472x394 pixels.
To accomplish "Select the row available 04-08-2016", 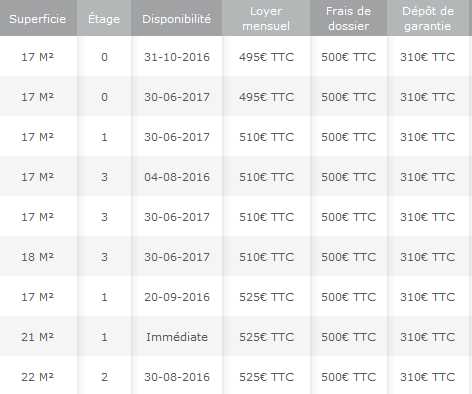I will click(236, 177).
